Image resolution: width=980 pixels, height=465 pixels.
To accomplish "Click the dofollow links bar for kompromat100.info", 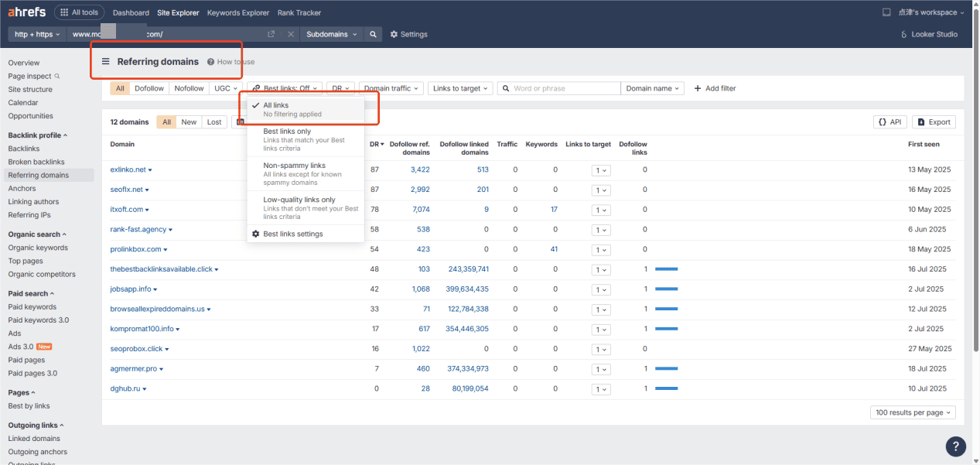I will point(666,329).
